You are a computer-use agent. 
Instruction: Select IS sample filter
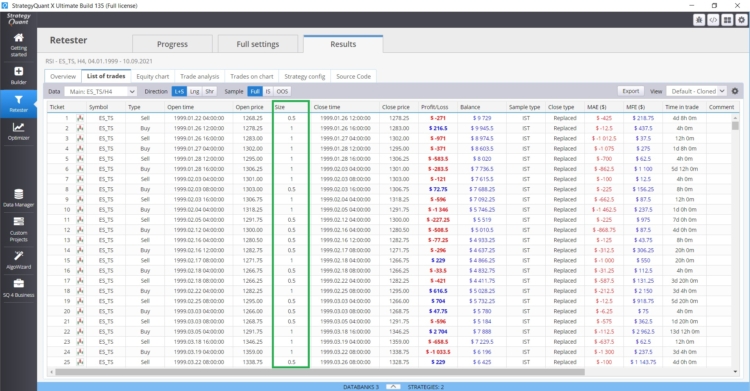(268, 91)
